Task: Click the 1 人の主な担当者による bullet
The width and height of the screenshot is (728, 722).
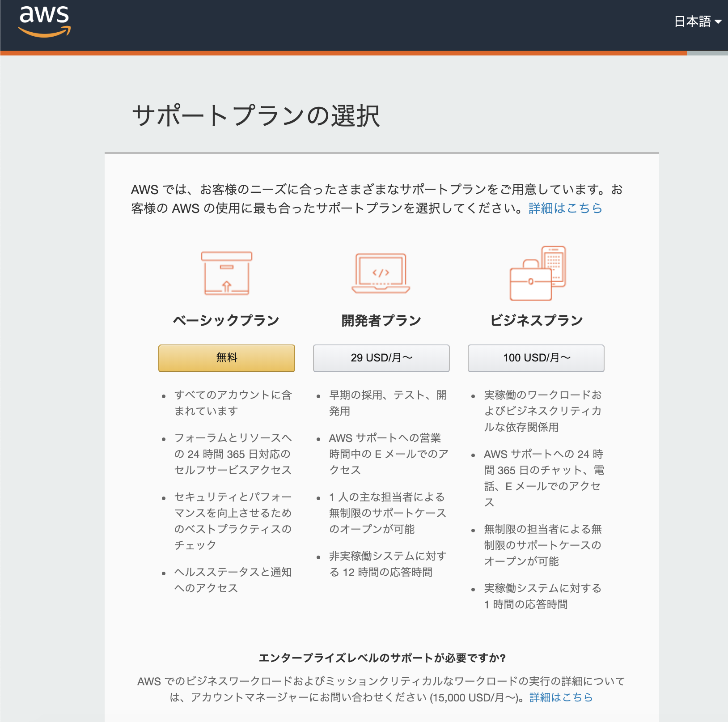Action: pyautogui.click(x=388, y=513)
